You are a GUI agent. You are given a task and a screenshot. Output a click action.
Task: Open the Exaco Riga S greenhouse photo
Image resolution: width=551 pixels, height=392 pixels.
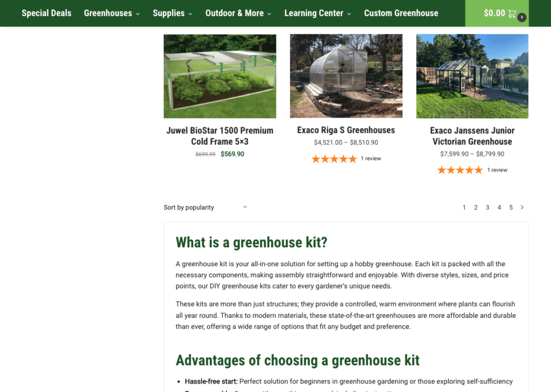[346, 76]
